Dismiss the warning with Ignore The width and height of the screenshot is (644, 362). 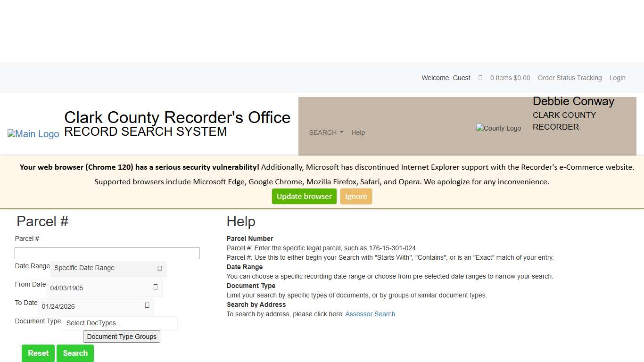(356, 197)
